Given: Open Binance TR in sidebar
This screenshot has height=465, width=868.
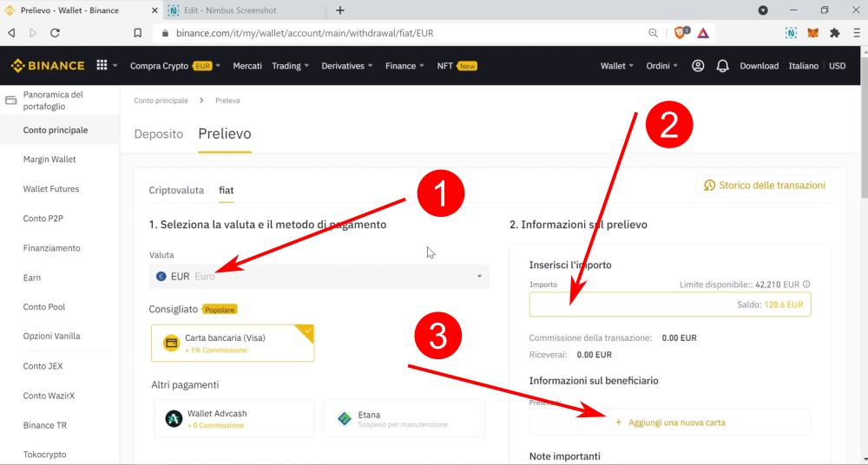Looking at the screenshot, I should 45,425.
